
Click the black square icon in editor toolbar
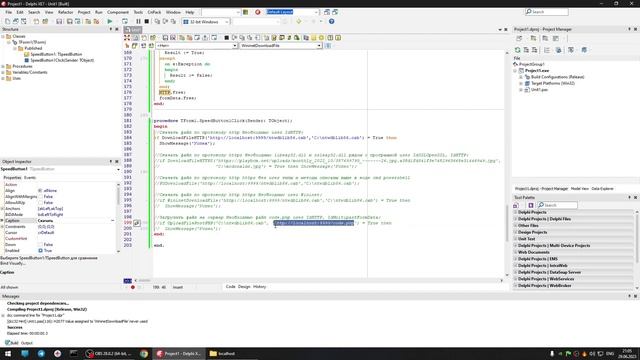pos(227,38)
